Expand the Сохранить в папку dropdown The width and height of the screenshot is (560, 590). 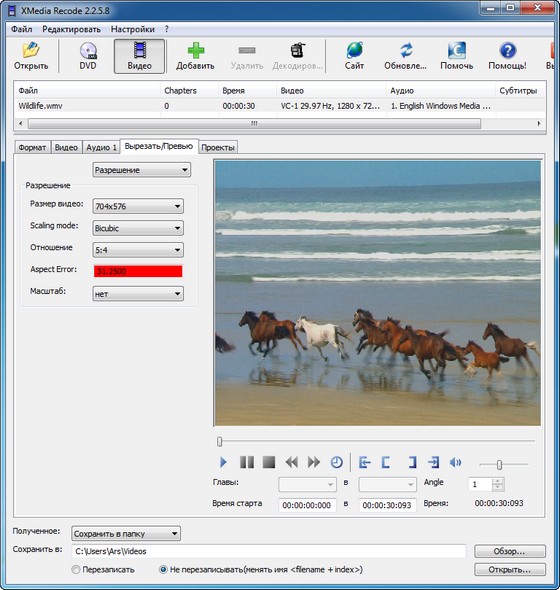point(126,533)
